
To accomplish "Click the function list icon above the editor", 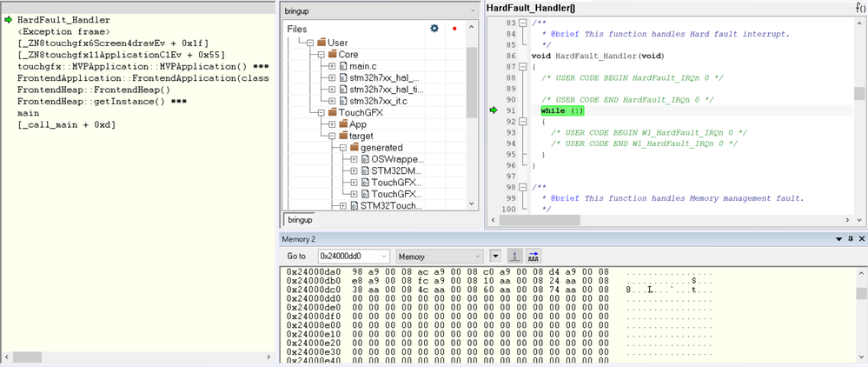I will coord(859,8).
